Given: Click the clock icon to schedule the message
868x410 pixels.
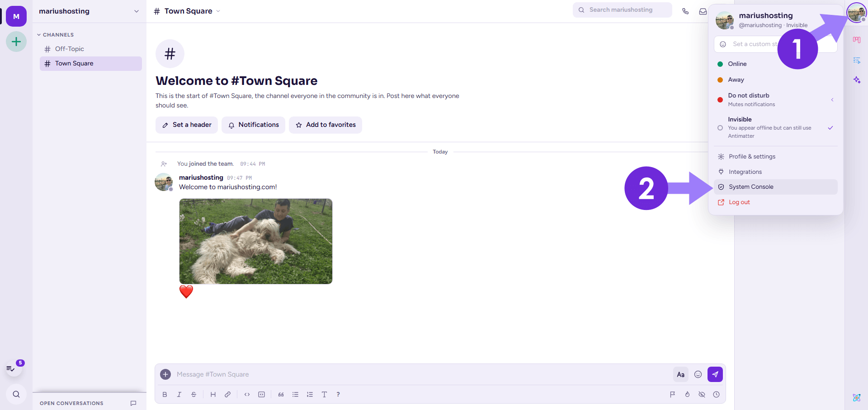Looking at the screenshot, I should coord(716,395).
